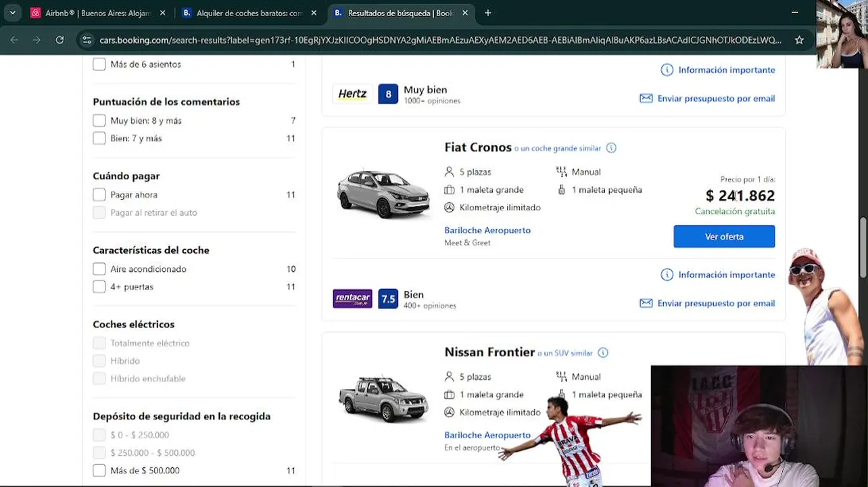Open the tab search dropdown arrow
The width and height of the screenshot is (868, 487).
click(x=12, y=13)
